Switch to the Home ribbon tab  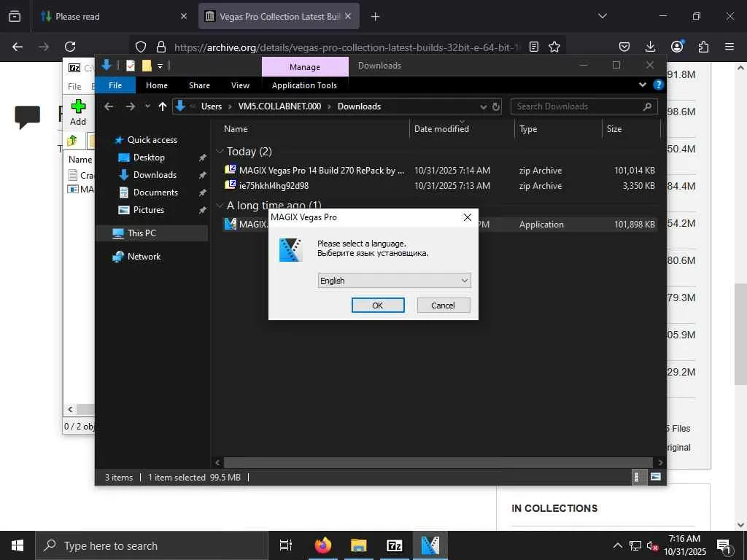pos(157,85)
